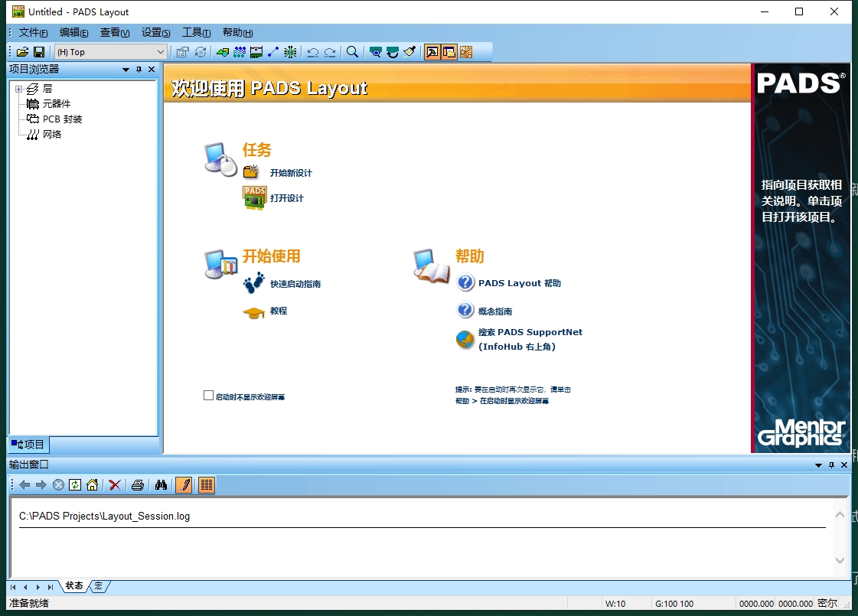Click the Open file folder toolbar icon
The width and height of the screenshot is (858, 616).
[22, 52]
